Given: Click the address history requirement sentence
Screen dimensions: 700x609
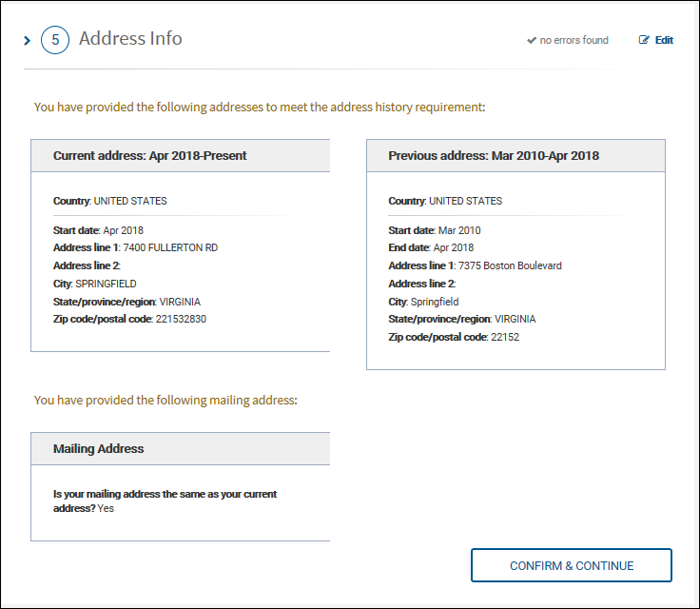Looking at the screenshot, I should (259, 107).
